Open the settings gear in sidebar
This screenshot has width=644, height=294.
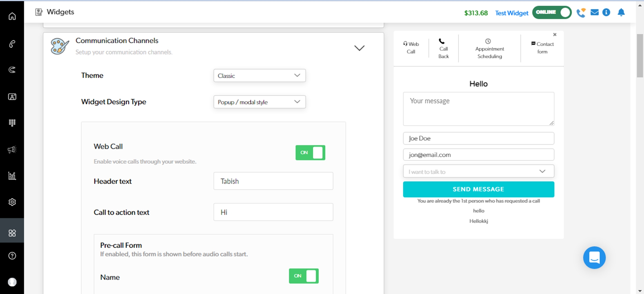(x=12, y=202)
